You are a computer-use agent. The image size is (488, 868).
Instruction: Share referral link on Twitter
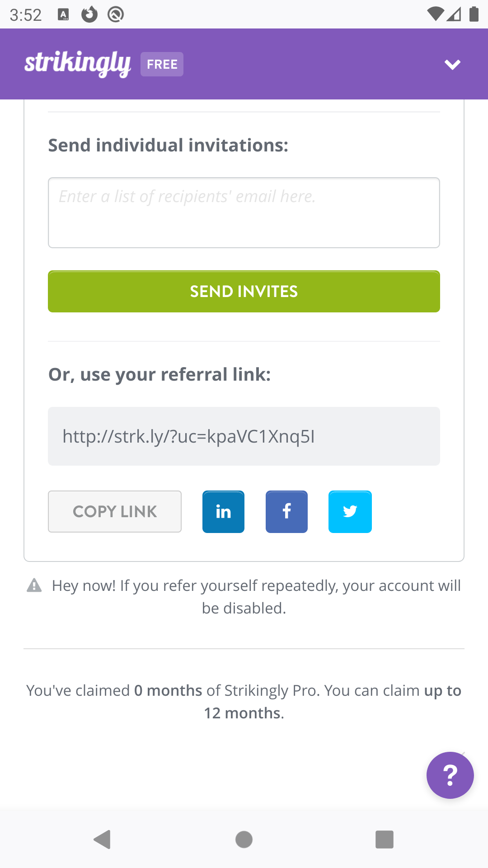pos(350,511)
